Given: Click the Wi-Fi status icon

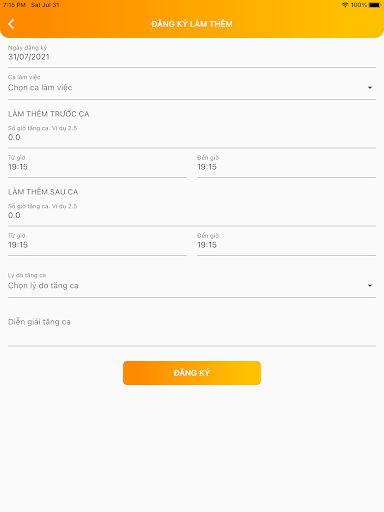Looking at the screenshot, I should click(345, 5).
